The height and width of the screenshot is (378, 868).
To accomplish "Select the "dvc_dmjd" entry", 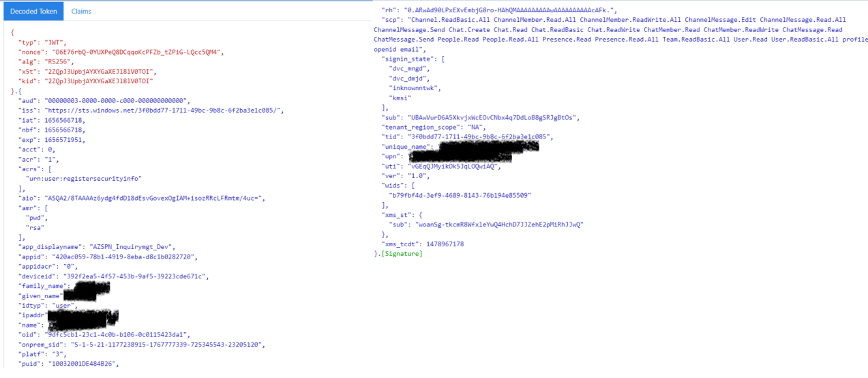I will click(408, 78).
